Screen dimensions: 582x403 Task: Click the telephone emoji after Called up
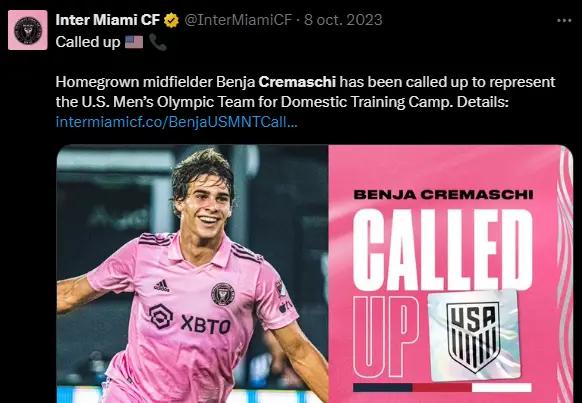(158, 42)
